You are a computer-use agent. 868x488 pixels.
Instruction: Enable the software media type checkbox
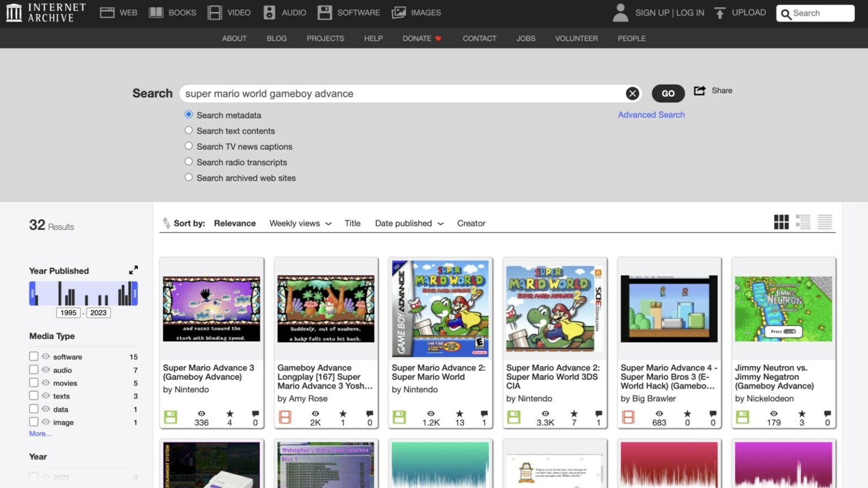click(33, 356)
